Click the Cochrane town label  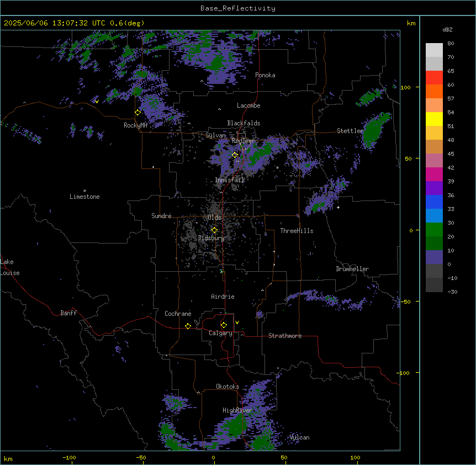pyautogui.click(x=178, y=314)
